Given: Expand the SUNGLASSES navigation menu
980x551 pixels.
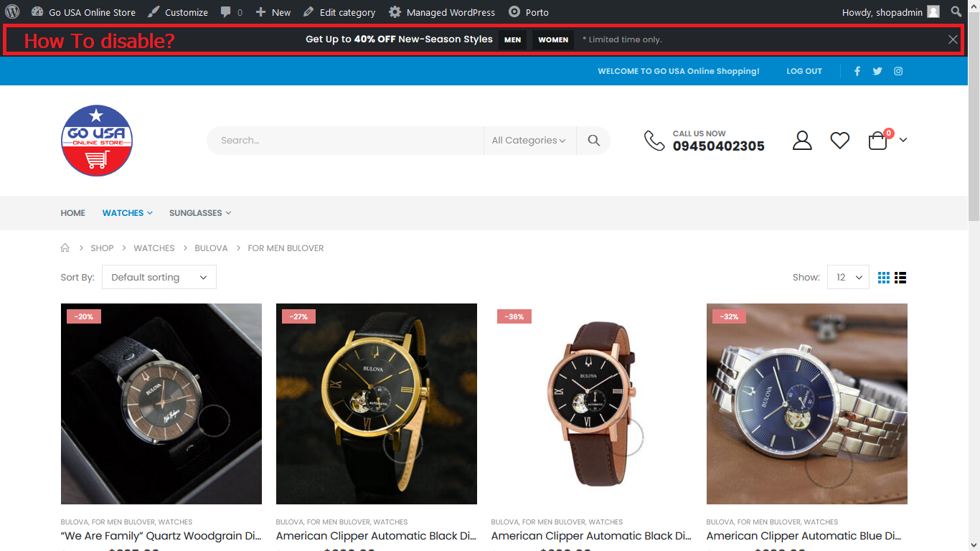Looking at the screenshot, I should [200, 213].
